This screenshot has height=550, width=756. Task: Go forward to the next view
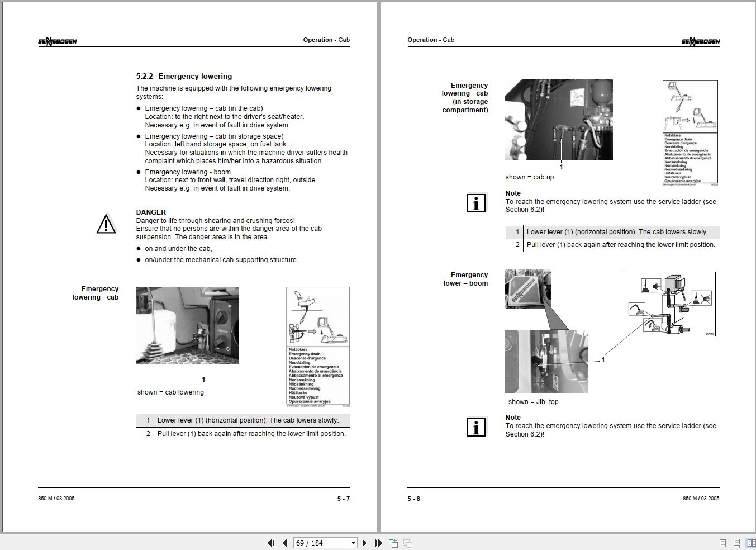tap(408, 543)
